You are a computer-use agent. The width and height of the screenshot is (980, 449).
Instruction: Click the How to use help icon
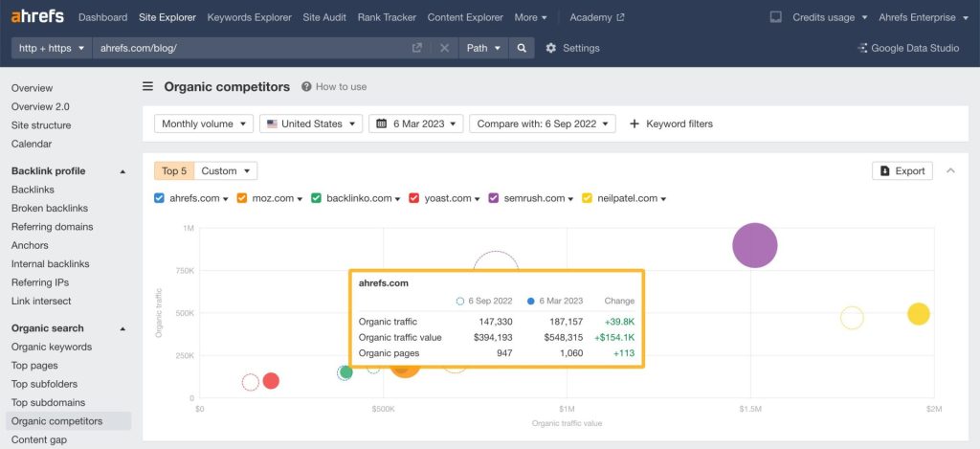pyautogui.click(x=306, y=87)
